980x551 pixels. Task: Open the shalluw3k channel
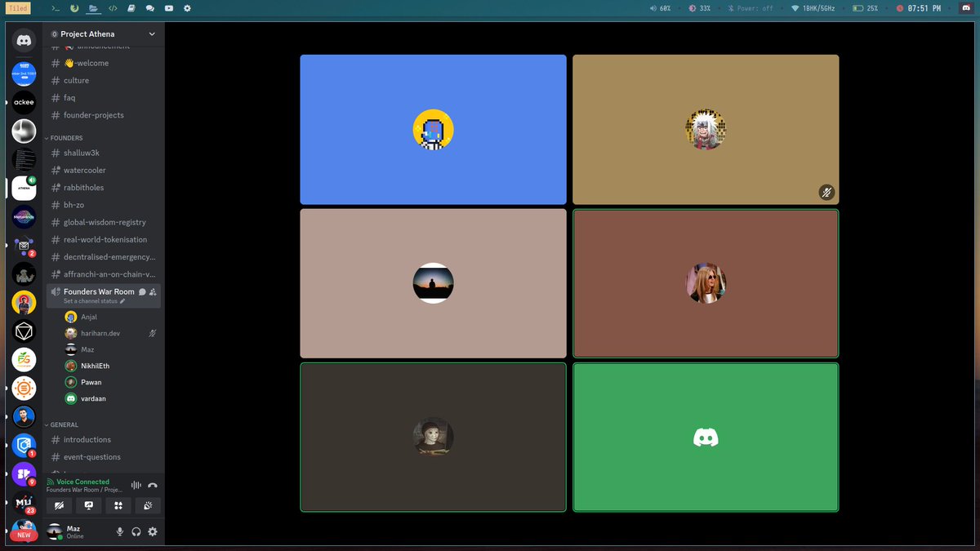[104, 153]
